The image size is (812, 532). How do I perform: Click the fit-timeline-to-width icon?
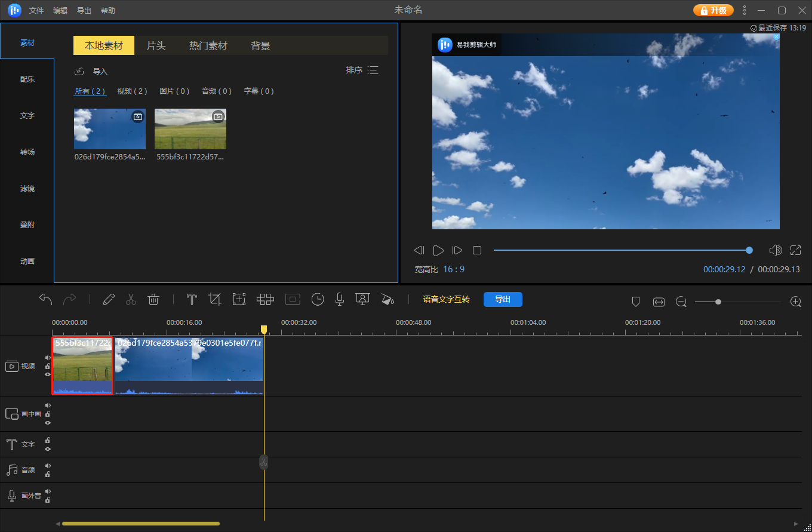pyautogui.click(x=659, y=302)
